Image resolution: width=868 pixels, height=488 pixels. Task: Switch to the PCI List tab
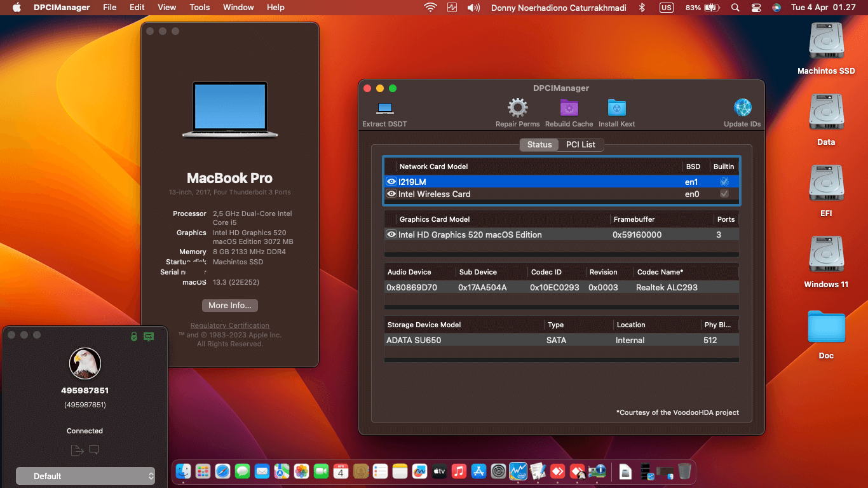[x=580, y=144]
